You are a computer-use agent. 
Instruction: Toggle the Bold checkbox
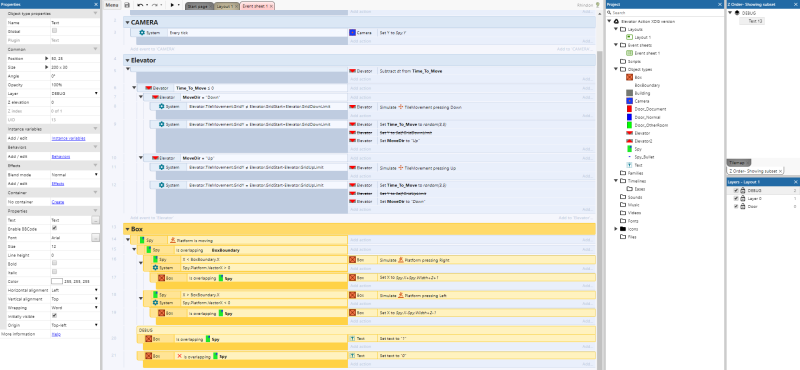click(x=55, y=263)
